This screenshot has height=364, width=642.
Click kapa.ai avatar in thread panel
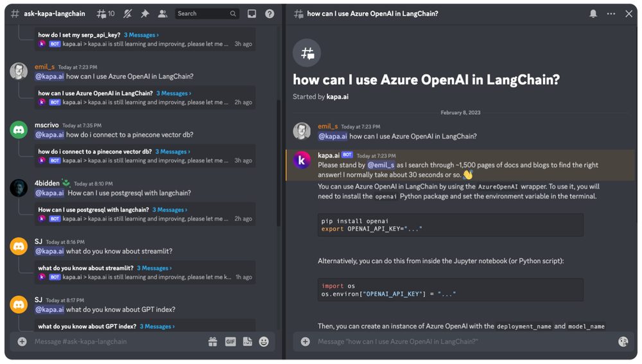click(302, 160)
